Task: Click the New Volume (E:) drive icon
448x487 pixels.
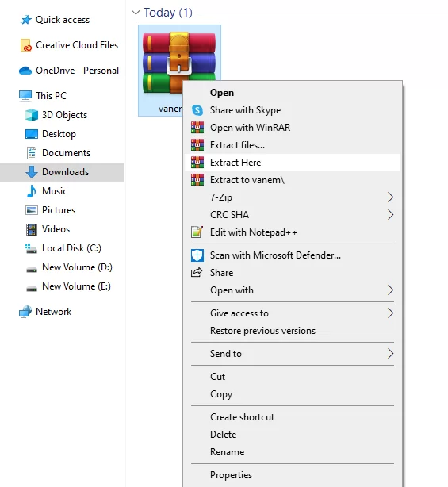Action: coord(32,288)
